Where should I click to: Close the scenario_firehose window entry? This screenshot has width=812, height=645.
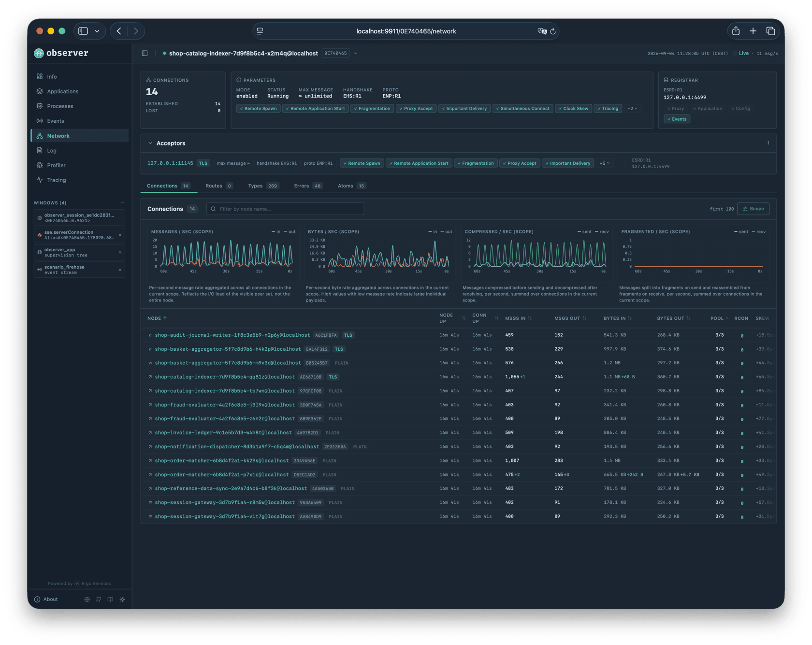[120, 270]
